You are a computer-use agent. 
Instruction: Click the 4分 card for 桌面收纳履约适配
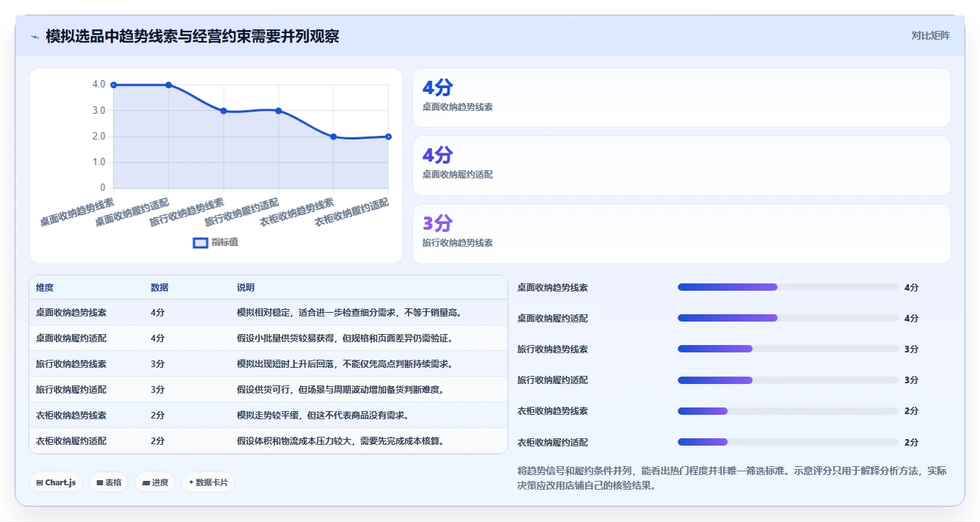(x=681, y=165)
